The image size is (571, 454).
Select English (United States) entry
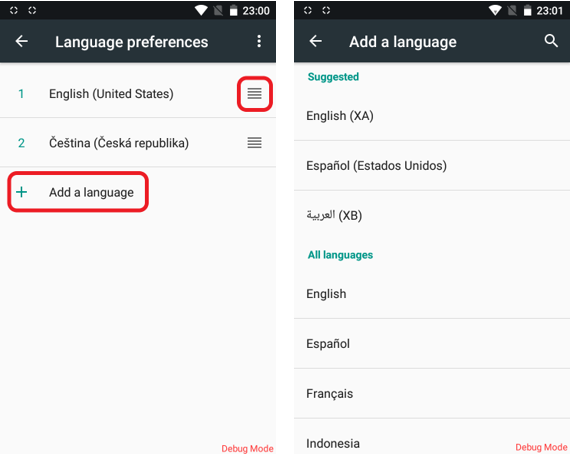click(x=138, y=94)
